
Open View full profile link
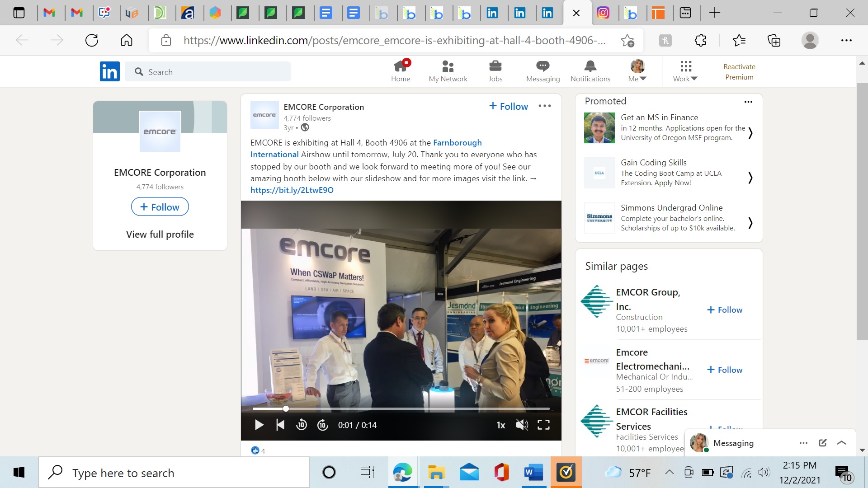point(160,235)
